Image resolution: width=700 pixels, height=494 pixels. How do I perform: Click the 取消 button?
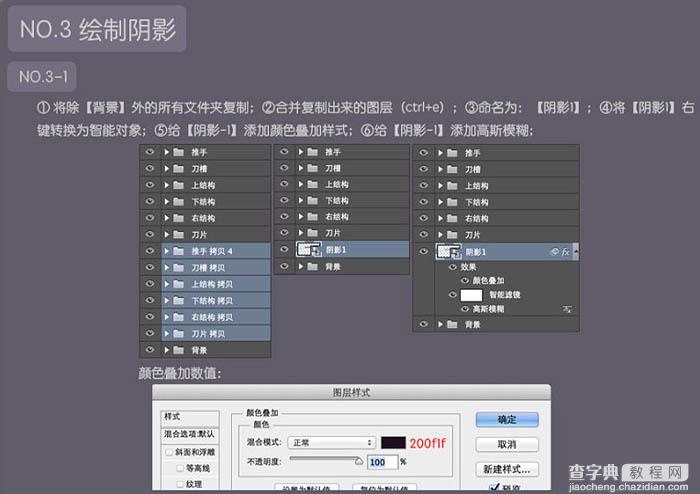tap(507, 444)
